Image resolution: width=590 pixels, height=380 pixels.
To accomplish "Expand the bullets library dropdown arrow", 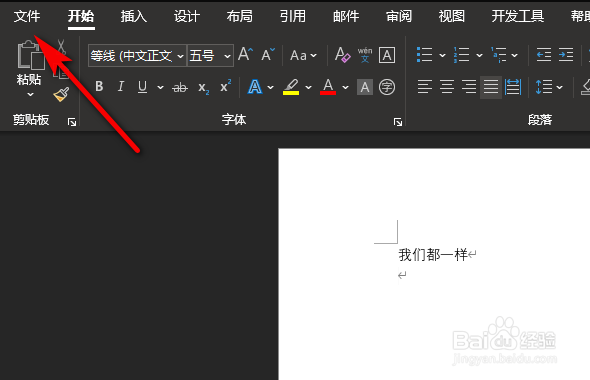I will [x=442, y=56].
